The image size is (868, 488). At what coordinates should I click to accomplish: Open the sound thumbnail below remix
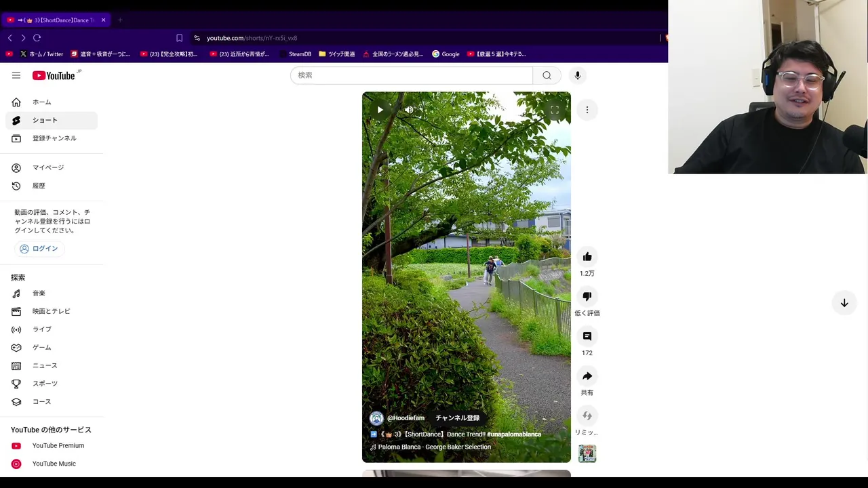click(587, 453)
